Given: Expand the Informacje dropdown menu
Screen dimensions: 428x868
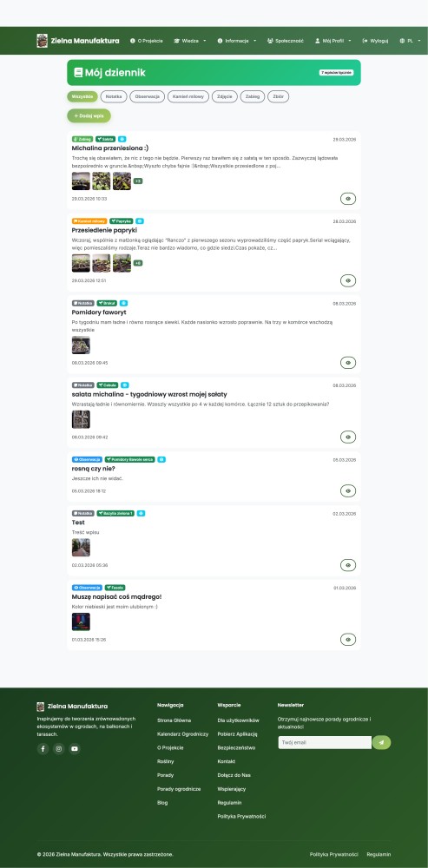Looking at the screenshot, I should tap(236, 41).
